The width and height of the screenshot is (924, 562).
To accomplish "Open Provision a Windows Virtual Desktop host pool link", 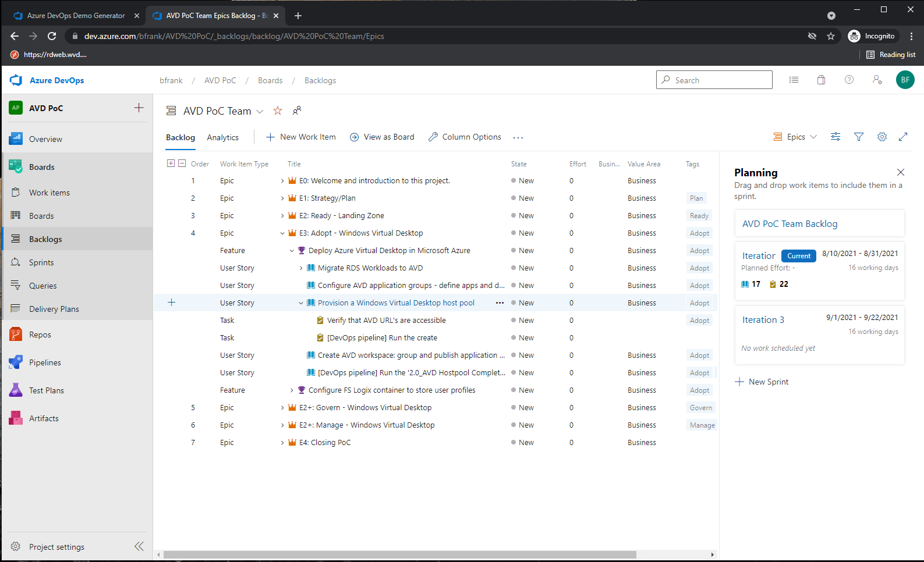I will click(396, 303).
